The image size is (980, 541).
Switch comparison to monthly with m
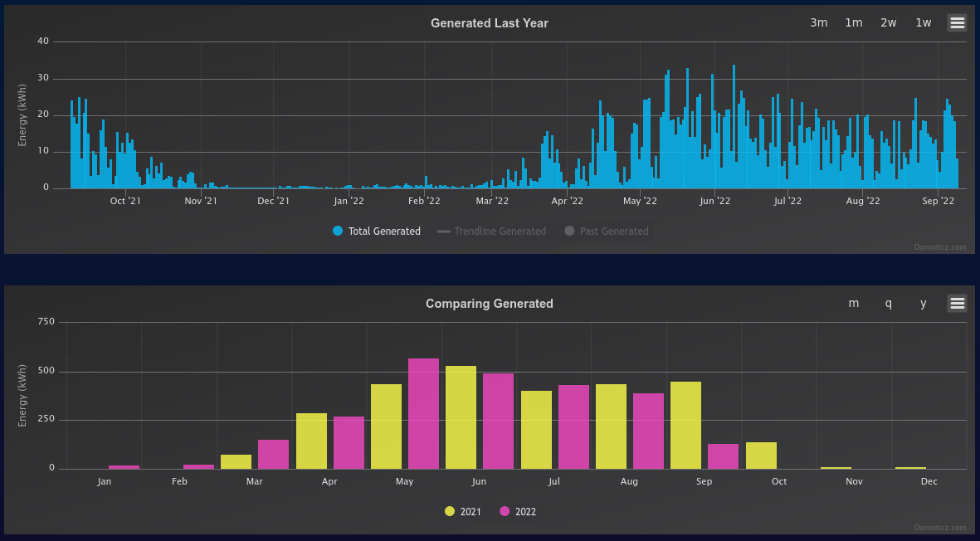coord(854,303)
